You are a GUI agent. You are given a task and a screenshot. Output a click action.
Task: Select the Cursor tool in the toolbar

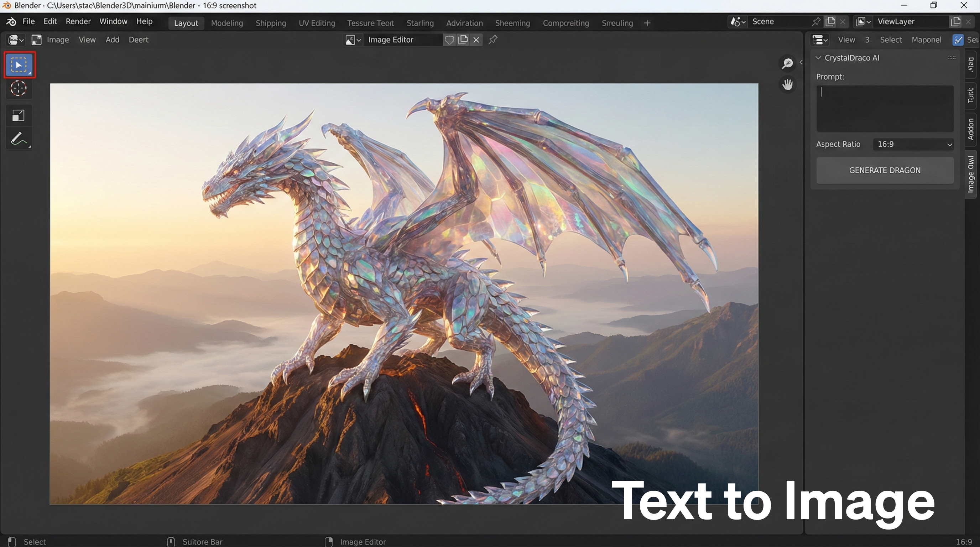(x=18, y=89)
